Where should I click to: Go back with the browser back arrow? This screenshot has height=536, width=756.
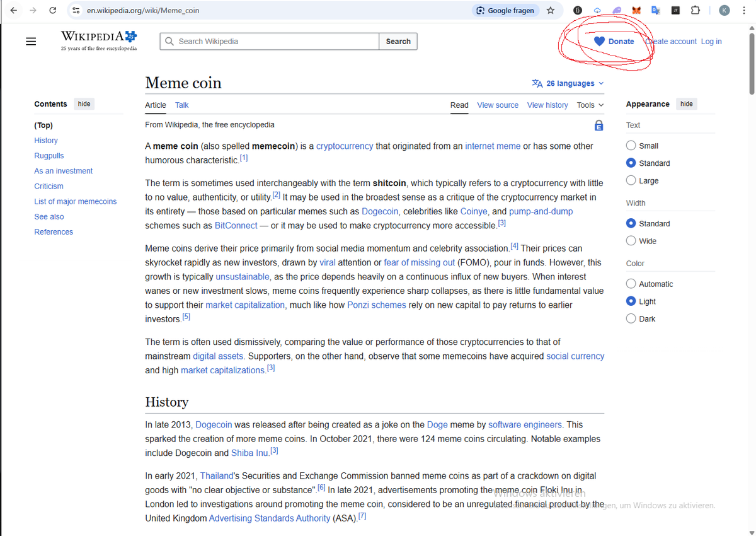(14, 10)
